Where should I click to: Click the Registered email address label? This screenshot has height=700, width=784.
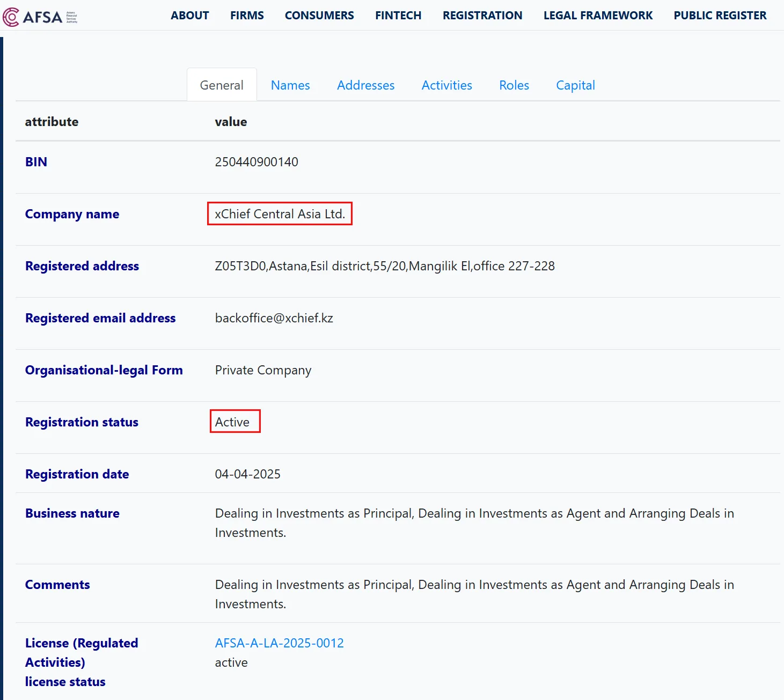pyautogui.click(x=100, y=318)
